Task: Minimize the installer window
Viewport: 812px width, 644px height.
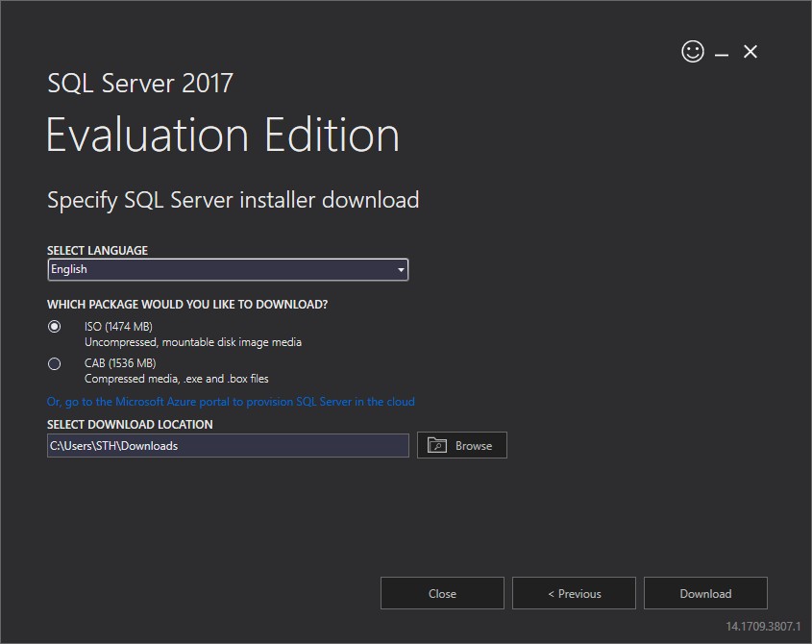Action: (722, 54)
